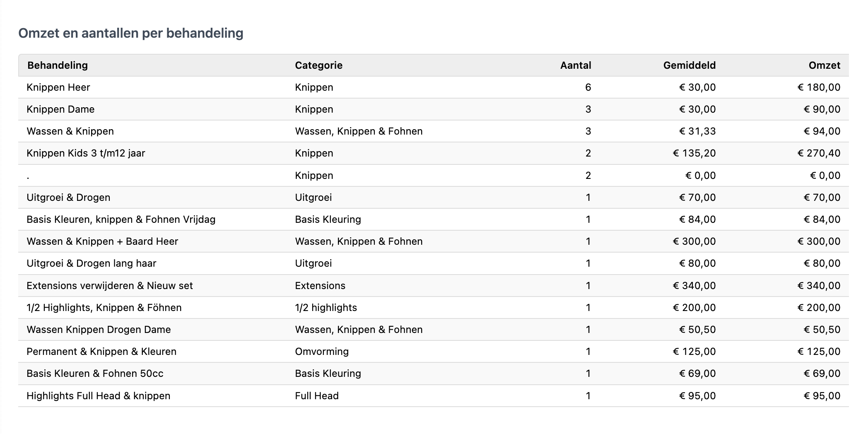The image size is (868, 434).
Task: Click the Wassen & Knippen treatment name
Action: pyautogui.click(x=70, y=131)
